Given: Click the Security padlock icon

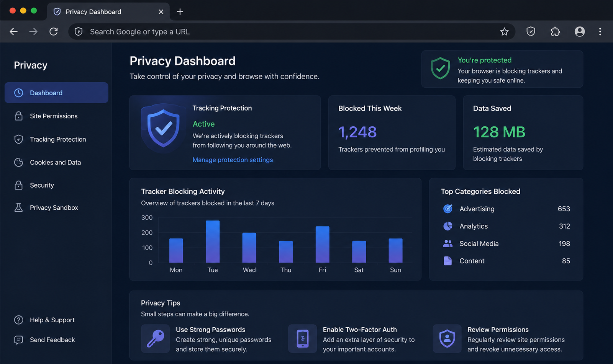Looking at the screenshot, I should click(x=18, y=185).
